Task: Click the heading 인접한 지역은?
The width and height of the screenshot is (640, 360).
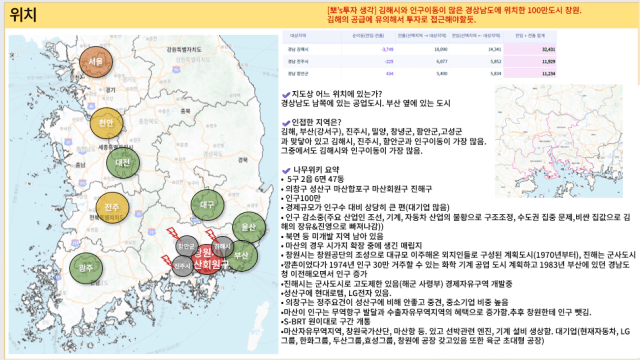Action: click(316, 122)
